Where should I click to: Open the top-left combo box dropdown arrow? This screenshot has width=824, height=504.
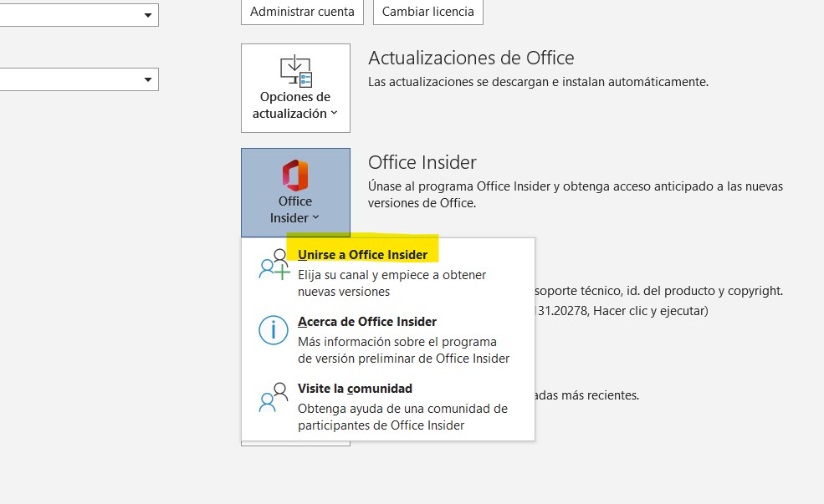148,14
